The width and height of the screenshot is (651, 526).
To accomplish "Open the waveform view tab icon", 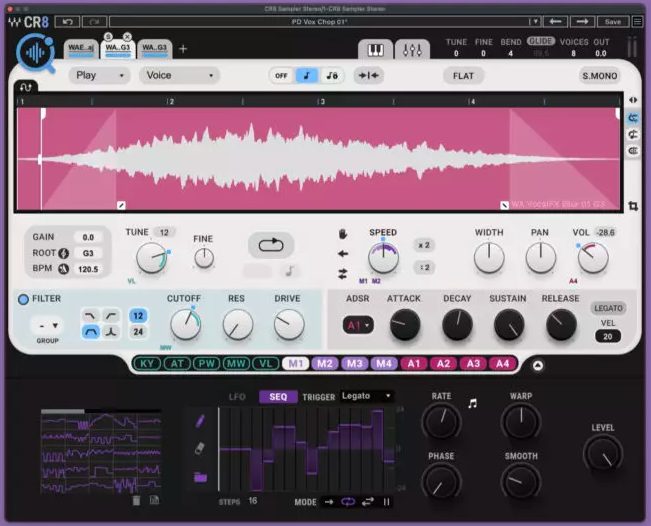I will click(x=26, y=87).
